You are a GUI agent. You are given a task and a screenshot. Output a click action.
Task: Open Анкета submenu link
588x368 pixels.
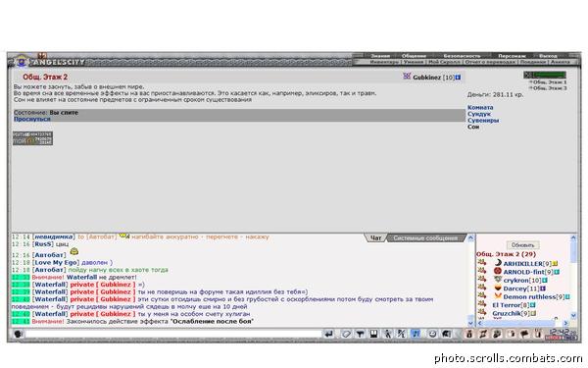point(561,62)
